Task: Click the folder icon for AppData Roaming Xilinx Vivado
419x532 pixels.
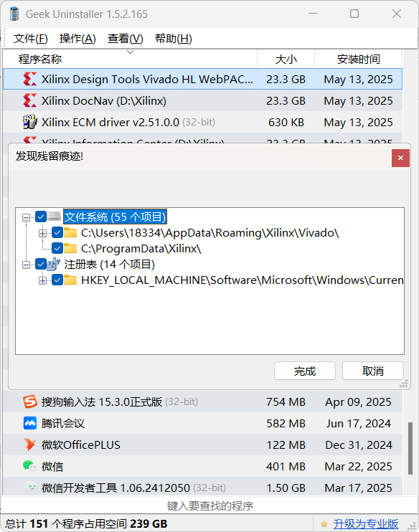Action: [70, 233]
